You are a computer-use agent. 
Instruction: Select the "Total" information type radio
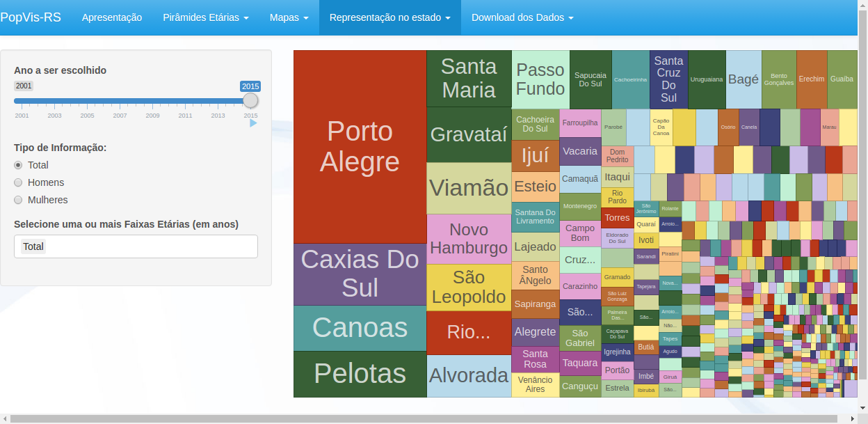(x=17, y=165)
